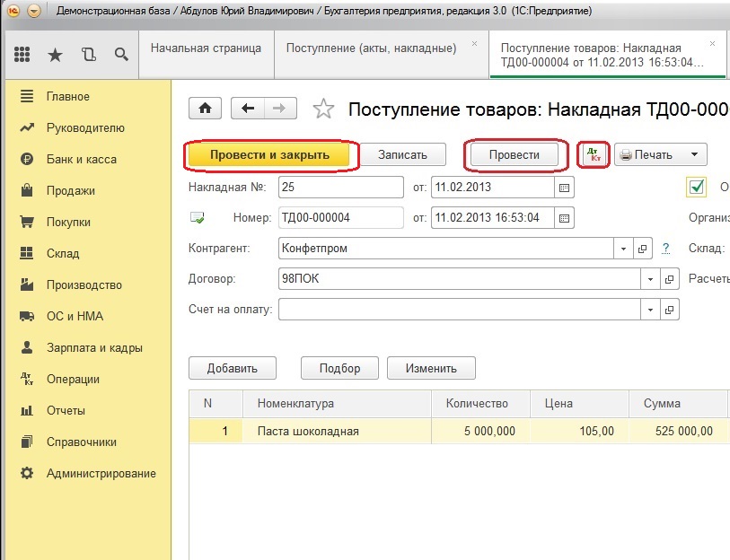Image resolution: width=730 pixels, height=560 pixels.
Task: Click Номер field ТД00-000004
Action: click(x=341, y=218)
